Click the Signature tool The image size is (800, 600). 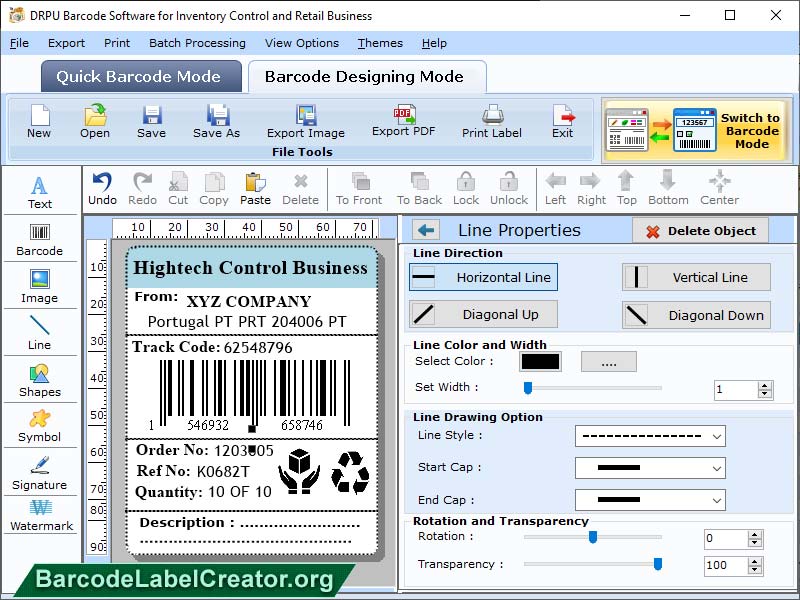point(40,472)
